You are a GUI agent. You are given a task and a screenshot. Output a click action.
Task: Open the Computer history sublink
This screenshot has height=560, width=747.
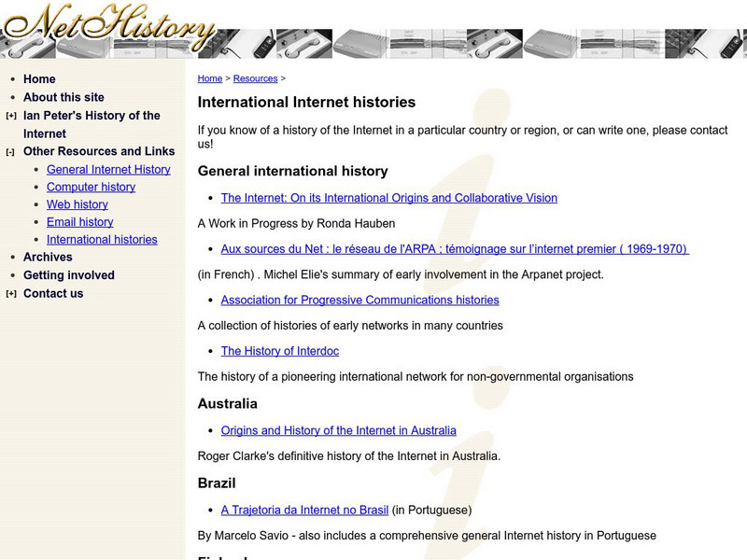click(91, 187)
